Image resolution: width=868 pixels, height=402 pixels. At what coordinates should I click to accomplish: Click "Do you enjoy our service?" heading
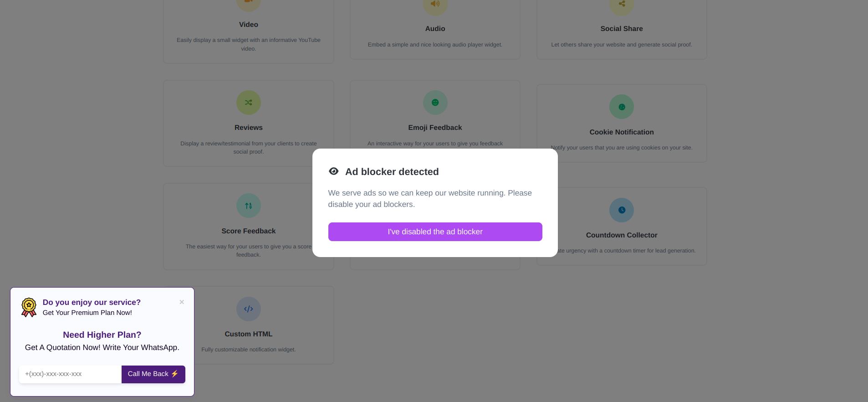click(92, 302)
